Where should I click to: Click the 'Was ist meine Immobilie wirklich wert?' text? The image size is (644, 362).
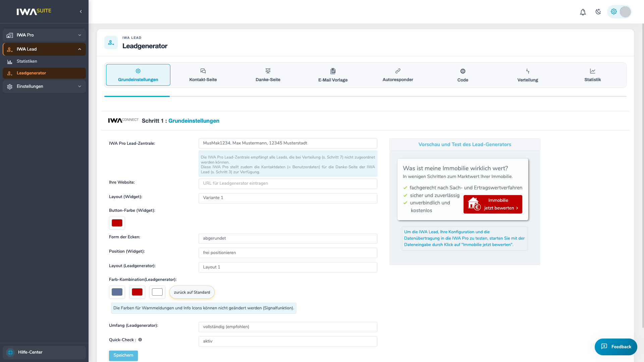455,168
